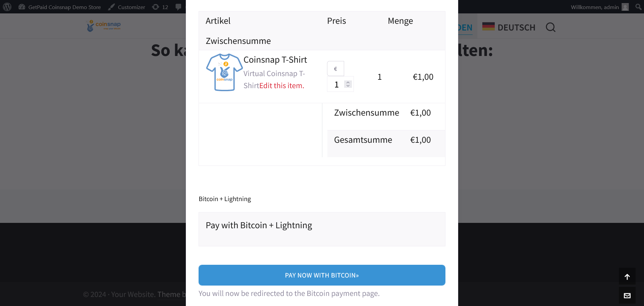This screenshot has width=644, height=306.
Task: Click the WordPress logo icon
Action: tap(7, 7)
